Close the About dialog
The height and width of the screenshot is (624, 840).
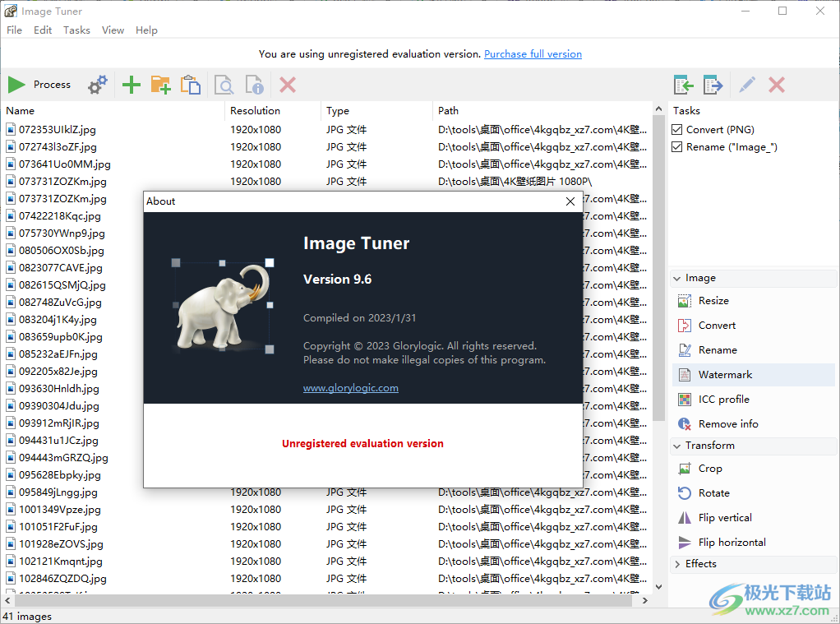[x=570, y=201]
